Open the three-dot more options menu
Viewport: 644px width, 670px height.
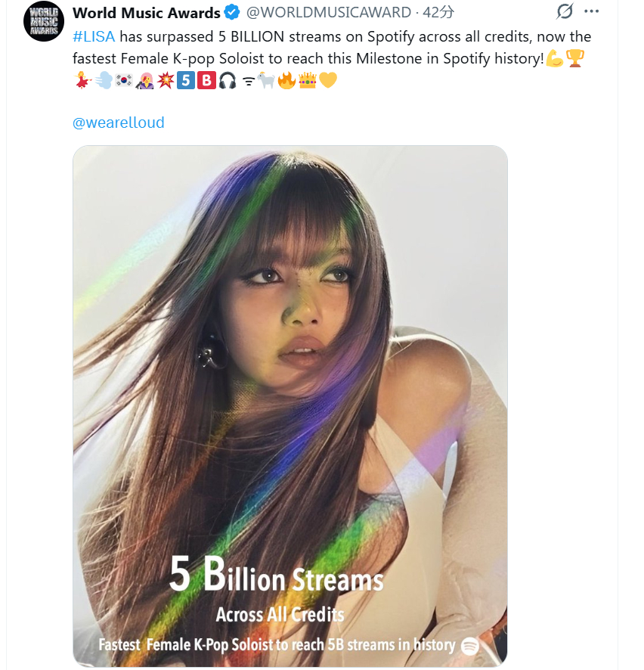click(592, 11)
